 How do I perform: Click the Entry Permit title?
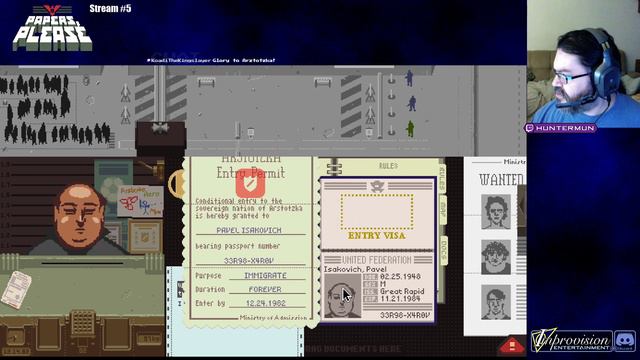pyautogui.click(x=251, y=173)
